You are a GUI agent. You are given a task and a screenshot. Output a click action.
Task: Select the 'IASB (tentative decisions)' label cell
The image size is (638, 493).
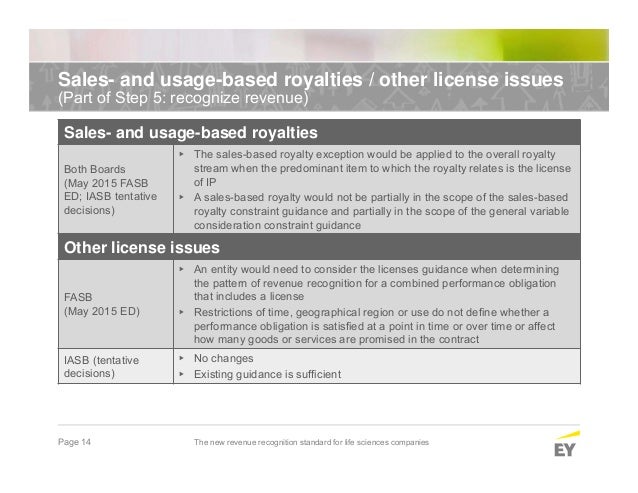[116, 366]
